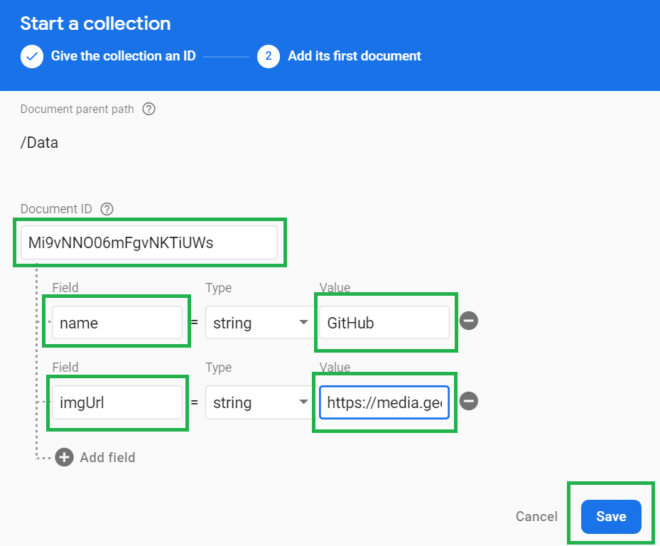Image resolution: width=660 pixels, height=546 pixels.
Task: Cancel the collection creation
Action: [x=536, y=516]
